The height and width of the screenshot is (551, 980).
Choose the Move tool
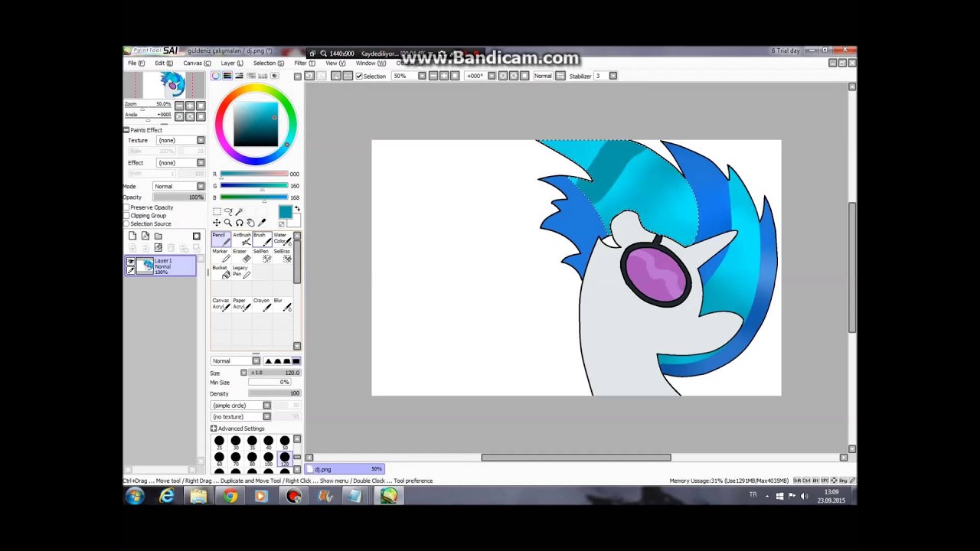click(x=217, y=223)
